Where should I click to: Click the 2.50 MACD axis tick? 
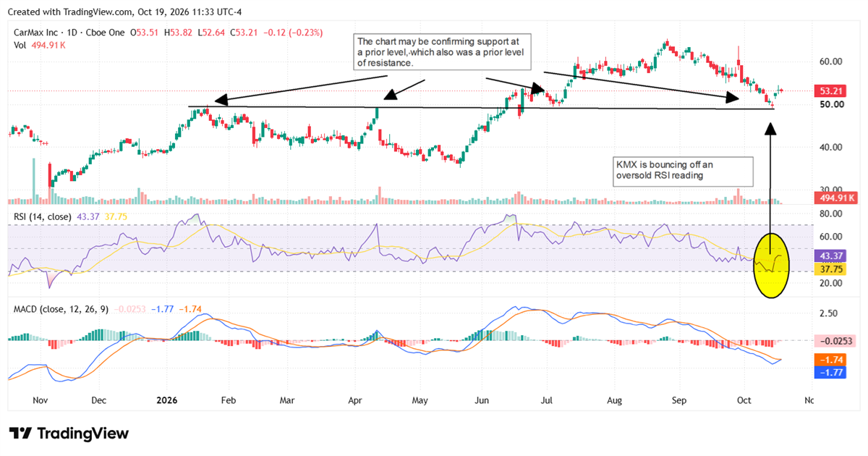pyautogui.click(x=828, y=313)
